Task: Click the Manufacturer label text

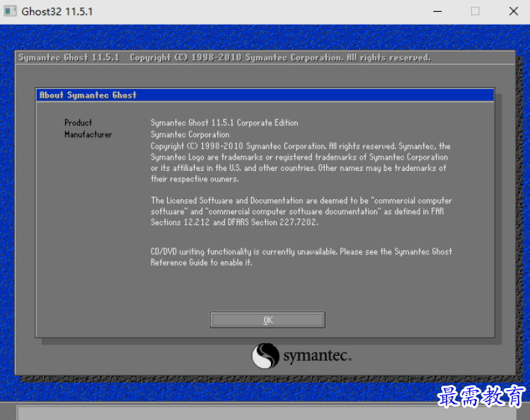Action: point(88,134)
